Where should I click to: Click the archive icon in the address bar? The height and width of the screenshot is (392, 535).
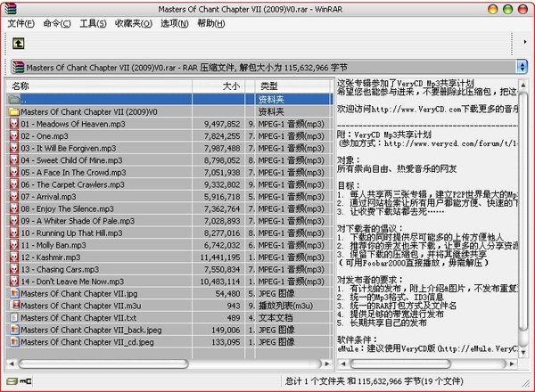18,67
